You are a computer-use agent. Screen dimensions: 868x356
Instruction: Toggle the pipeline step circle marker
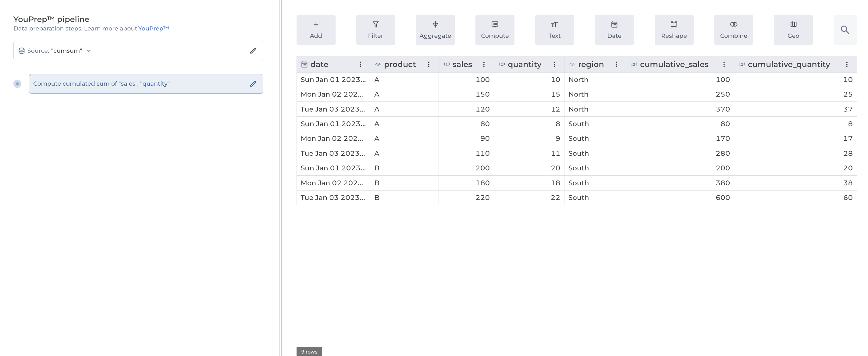pyautogui.click(x=17, y=84)
